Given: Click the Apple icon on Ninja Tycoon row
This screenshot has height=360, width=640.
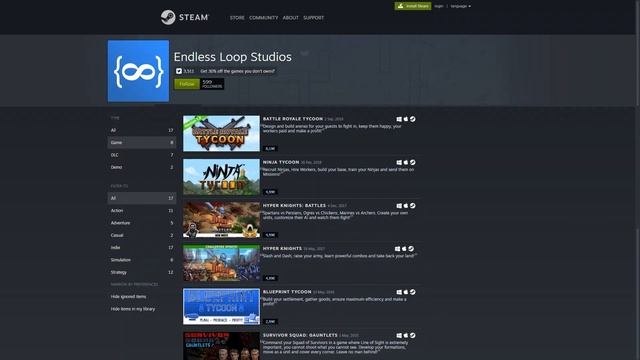Looking at the screenshot, I should (406, 162).
